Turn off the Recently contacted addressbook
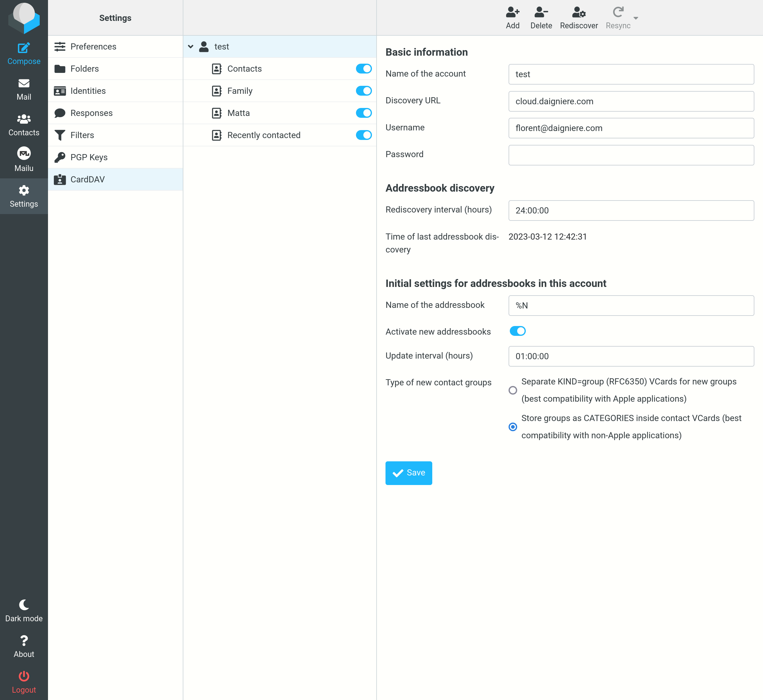 pos(363,135)
